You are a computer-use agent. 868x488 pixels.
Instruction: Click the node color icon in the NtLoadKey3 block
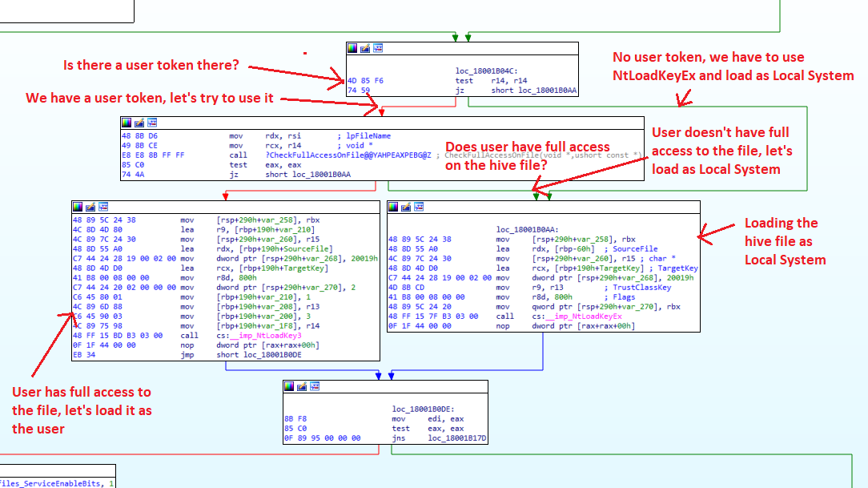pos(78,208)
